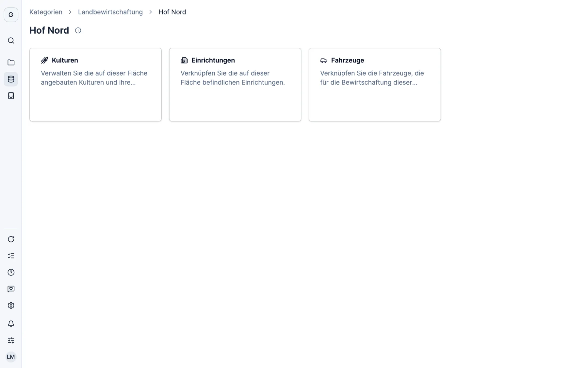This screenshot has height=368, width=588.
Task: Click text 'Fläche befindlichen Einrichtungen.'
Action: pyautogui.click(x=233, y=82)
